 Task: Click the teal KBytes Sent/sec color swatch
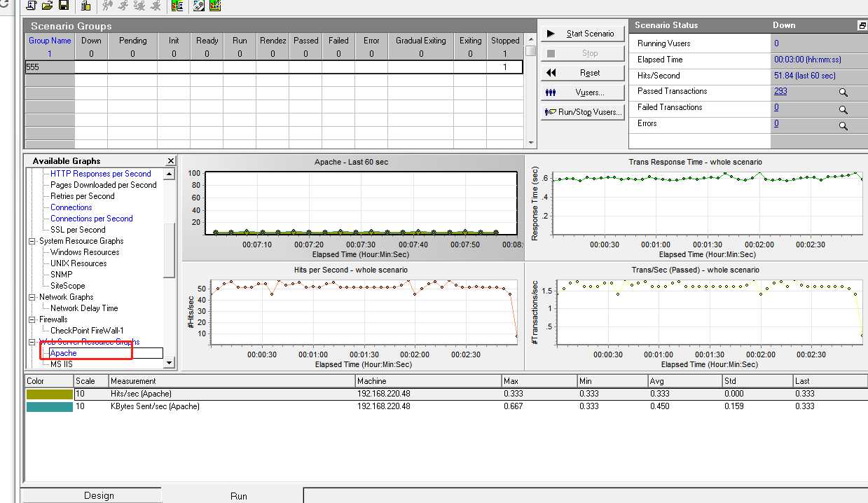point(49,406)
